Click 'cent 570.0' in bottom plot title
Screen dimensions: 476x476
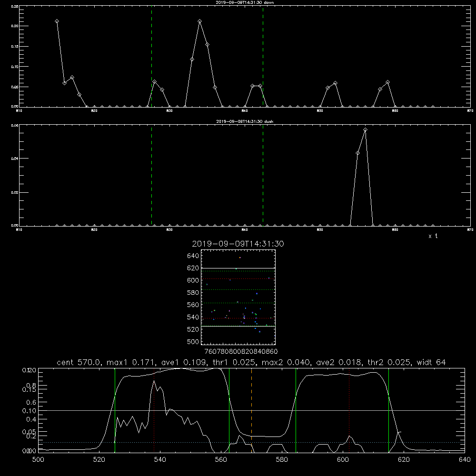(x=79, y=362)
